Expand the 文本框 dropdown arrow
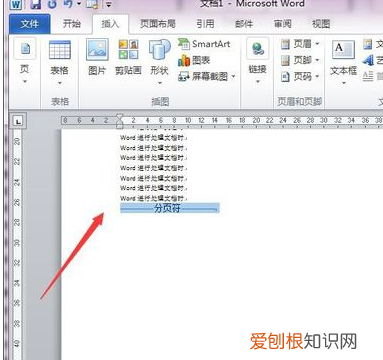Screen dimensions: 383x360 [x=343, y=83]
